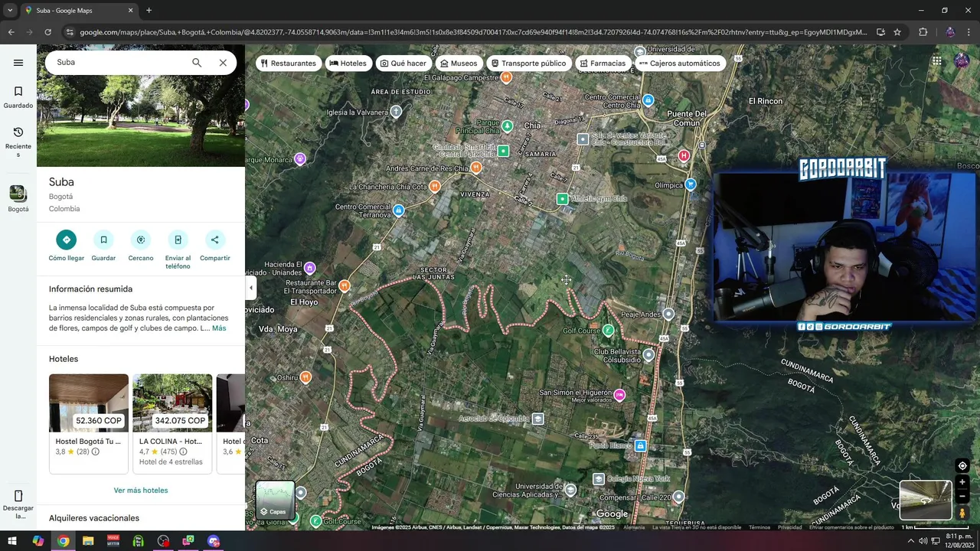
Task: Open the Street View preview thumbnail
Action: tap(926, 500)
